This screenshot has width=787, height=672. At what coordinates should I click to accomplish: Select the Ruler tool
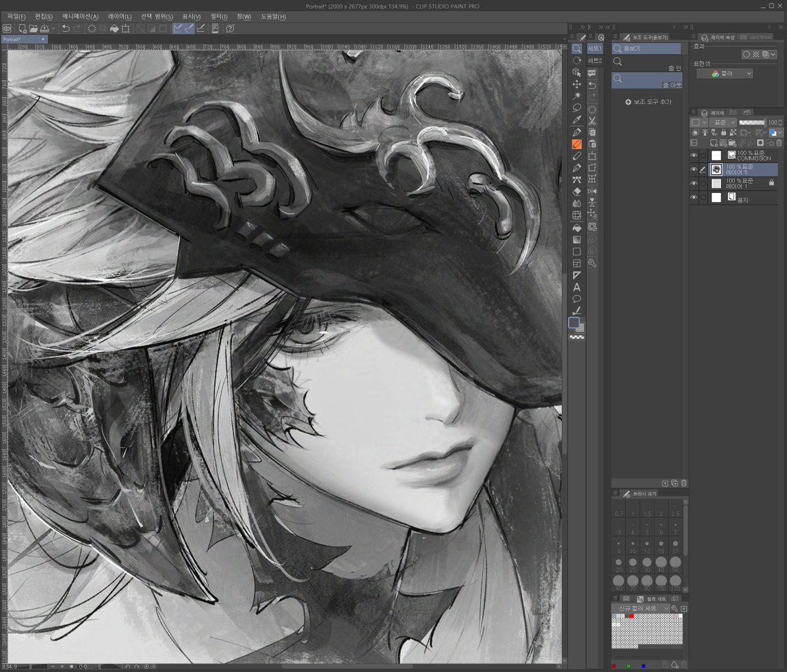pyautogui.click(x=576, y=275)
